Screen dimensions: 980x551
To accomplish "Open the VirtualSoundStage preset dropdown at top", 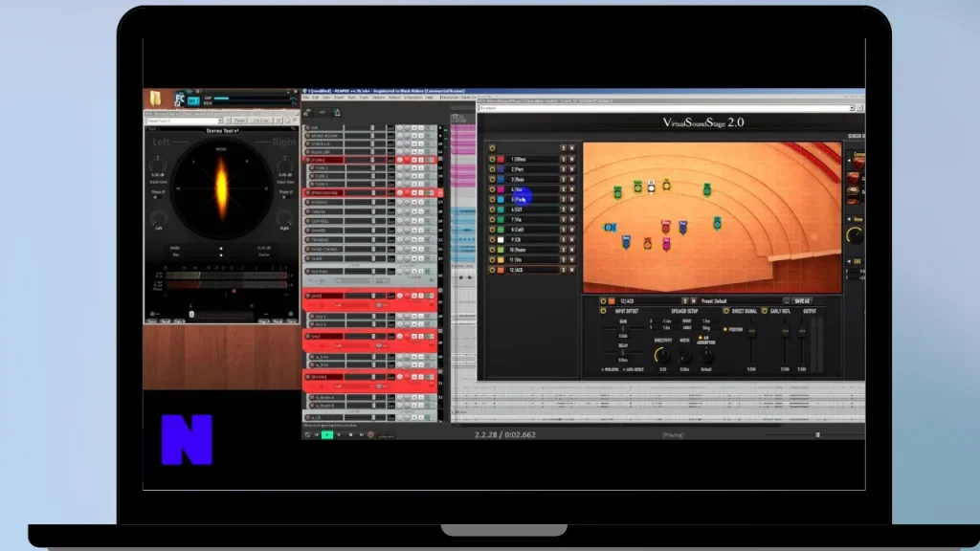I will 851,108.
